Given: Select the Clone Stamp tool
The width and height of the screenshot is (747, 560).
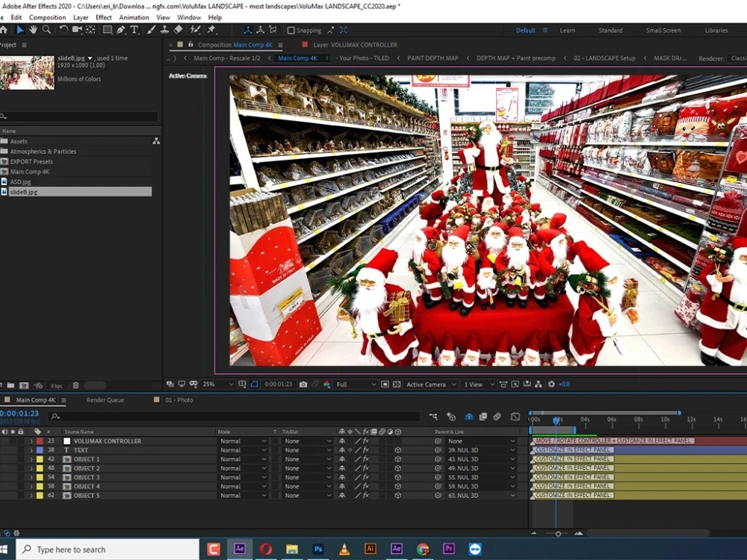Looking at the screenshot, I should 164,30.
